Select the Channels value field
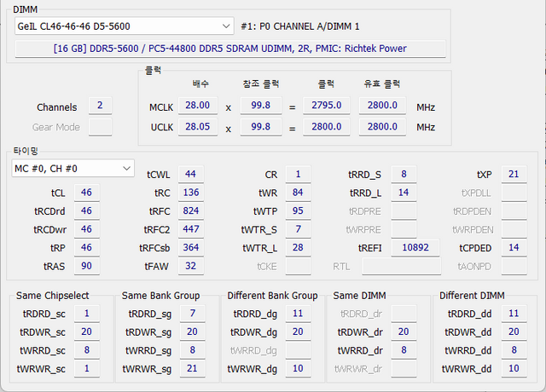 (100, 106)
